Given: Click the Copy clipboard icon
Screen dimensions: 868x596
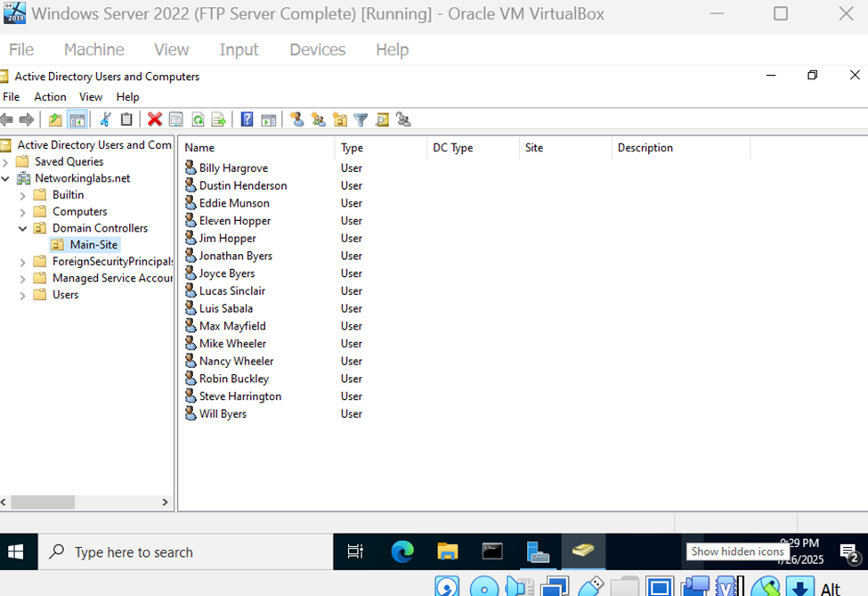Looking at the screenshot, I should coord(126,119).
